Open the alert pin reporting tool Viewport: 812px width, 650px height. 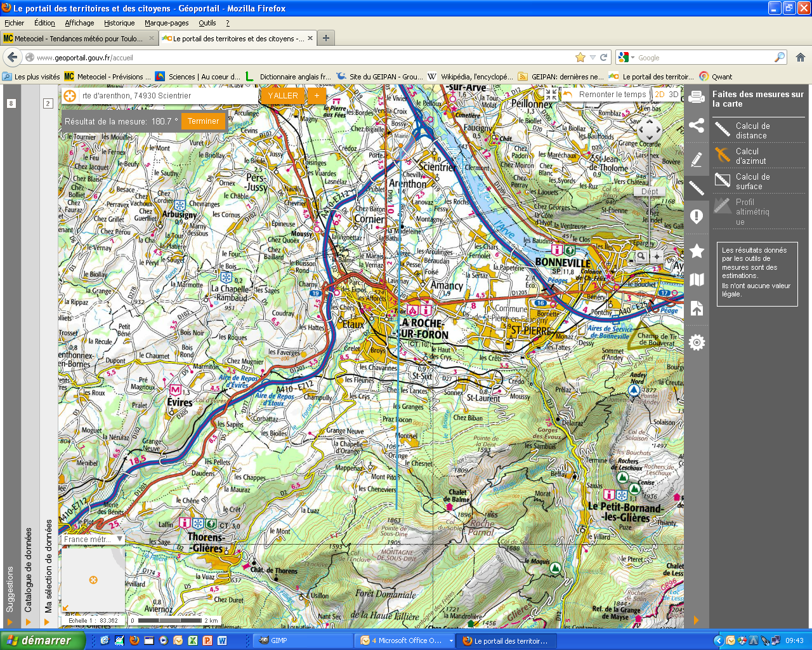pyautogui.click(x=697, y=216)
